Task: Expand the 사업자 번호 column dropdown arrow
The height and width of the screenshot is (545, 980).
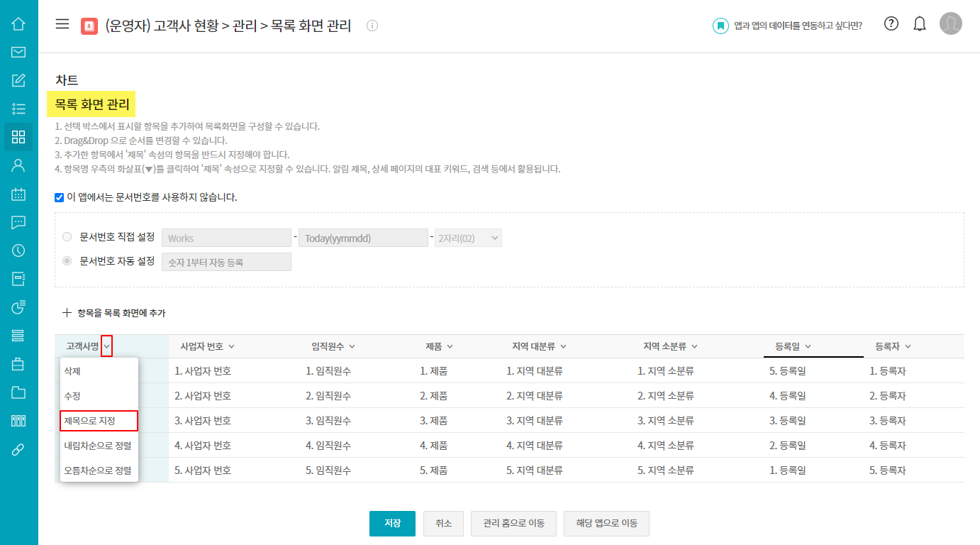Action: point(231,346)
